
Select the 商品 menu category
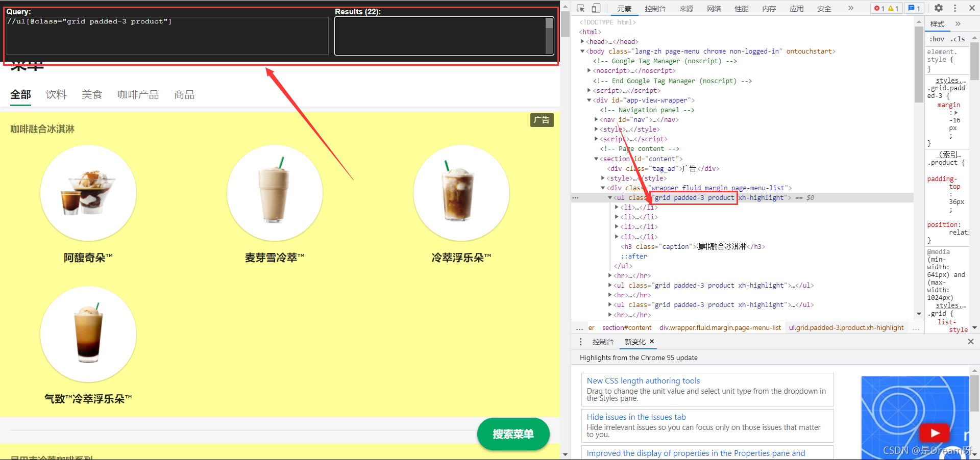click(184, 95)
